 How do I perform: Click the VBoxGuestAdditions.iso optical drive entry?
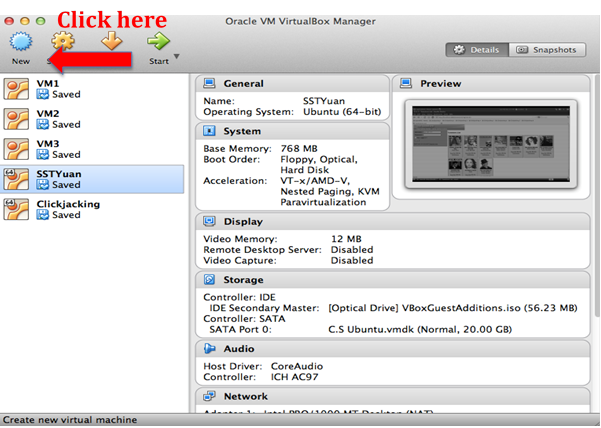pyautogui.click(x=453, y=308)
